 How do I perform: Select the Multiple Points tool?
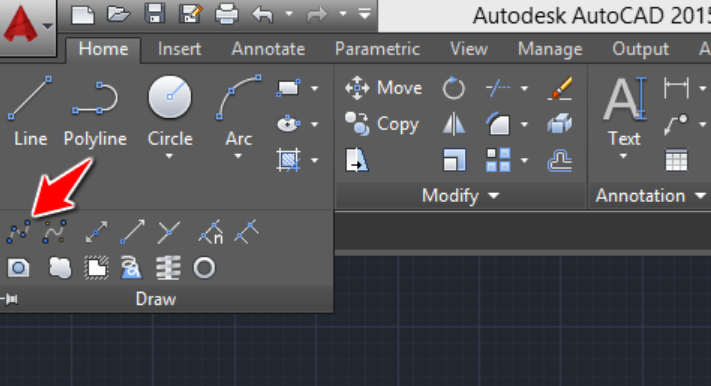[169, 232]
